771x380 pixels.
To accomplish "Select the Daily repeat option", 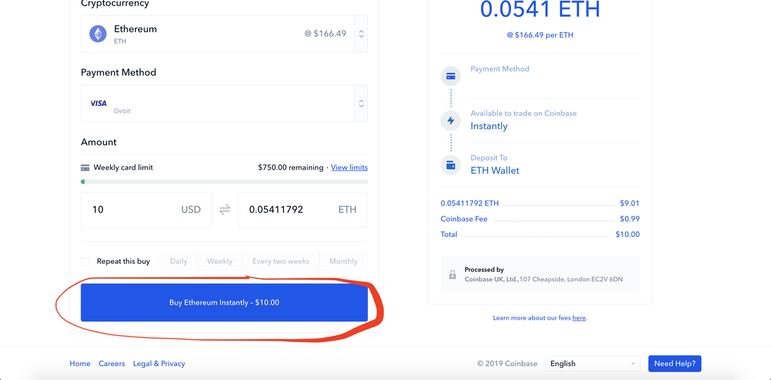I will tap(178, 262).
